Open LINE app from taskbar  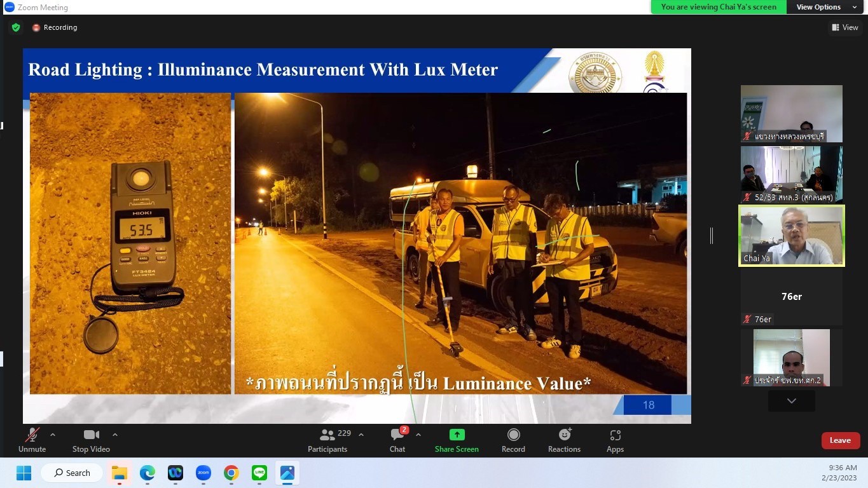pos(259,473)
